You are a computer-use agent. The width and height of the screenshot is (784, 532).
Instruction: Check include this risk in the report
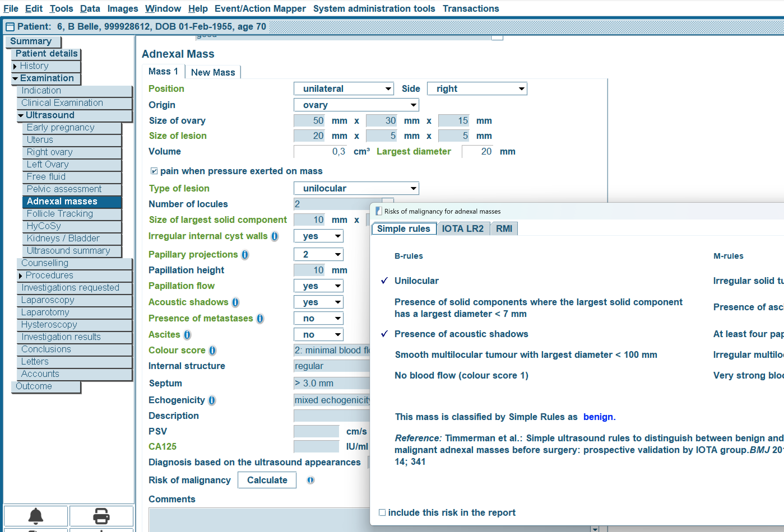[x=382, y=512]
